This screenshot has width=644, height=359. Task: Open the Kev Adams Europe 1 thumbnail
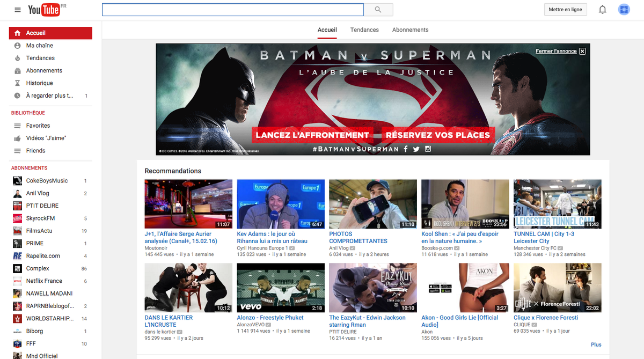coord(281,204)
